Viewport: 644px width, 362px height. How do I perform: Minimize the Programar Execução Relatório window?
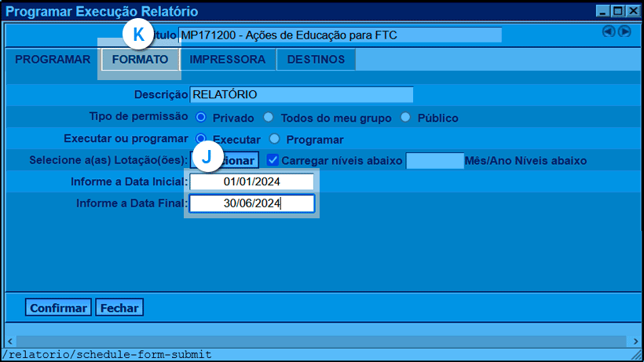602,11
